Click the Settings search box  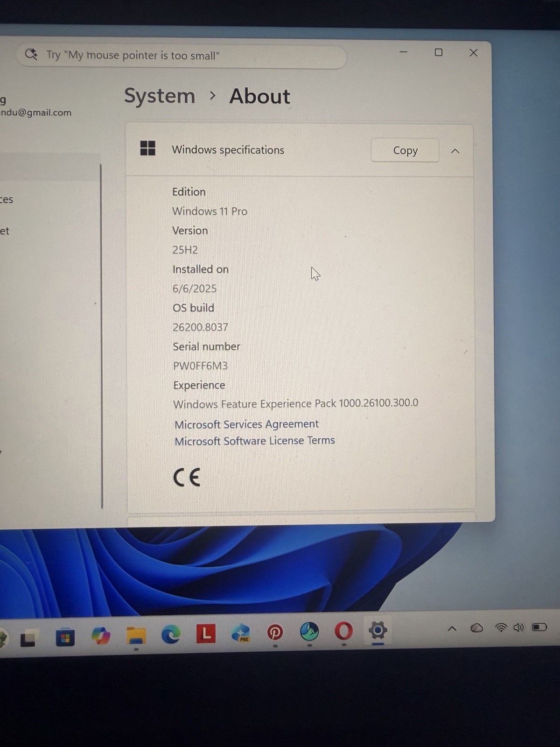(182, 56)
